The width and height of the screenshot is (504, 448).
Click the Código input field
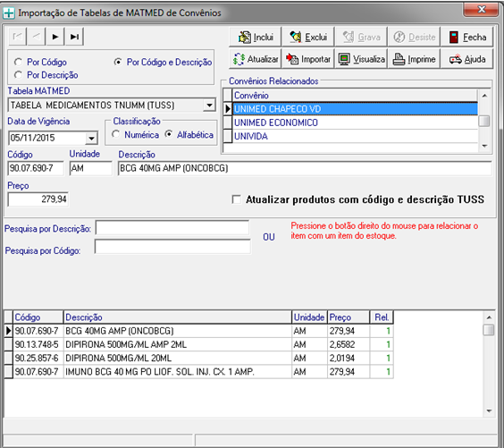[x=36, y=168]
